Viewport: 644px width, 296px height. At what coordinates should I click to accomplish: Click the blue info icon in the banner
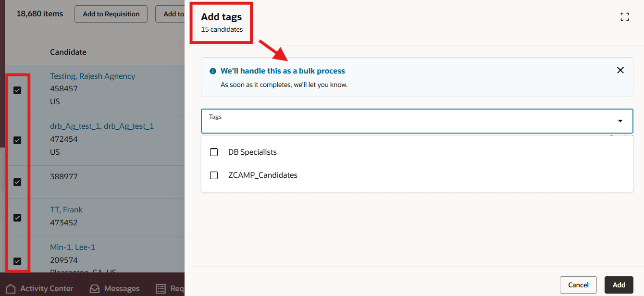tap(213, 71)
